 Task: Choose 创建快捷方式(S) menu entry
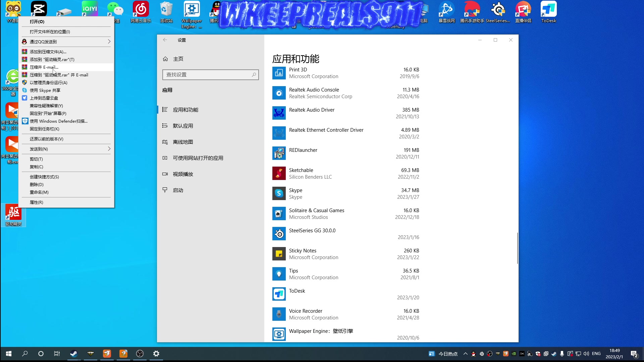point(66,177)
